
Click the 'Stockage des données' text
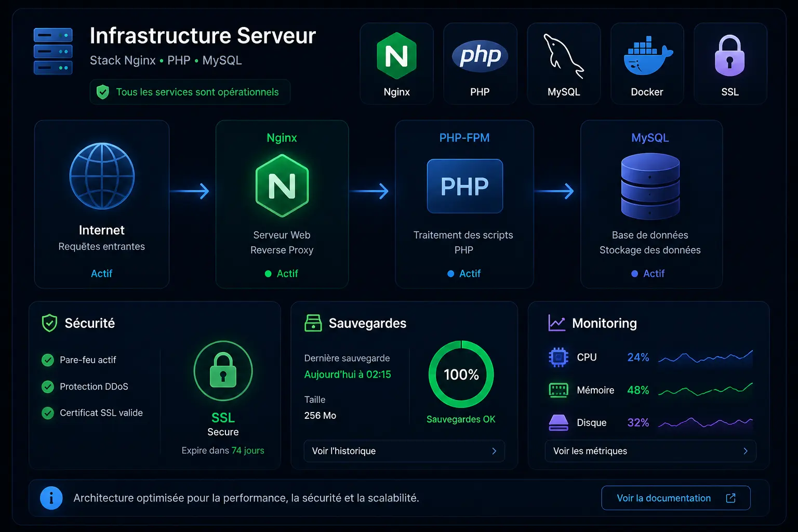650,250
